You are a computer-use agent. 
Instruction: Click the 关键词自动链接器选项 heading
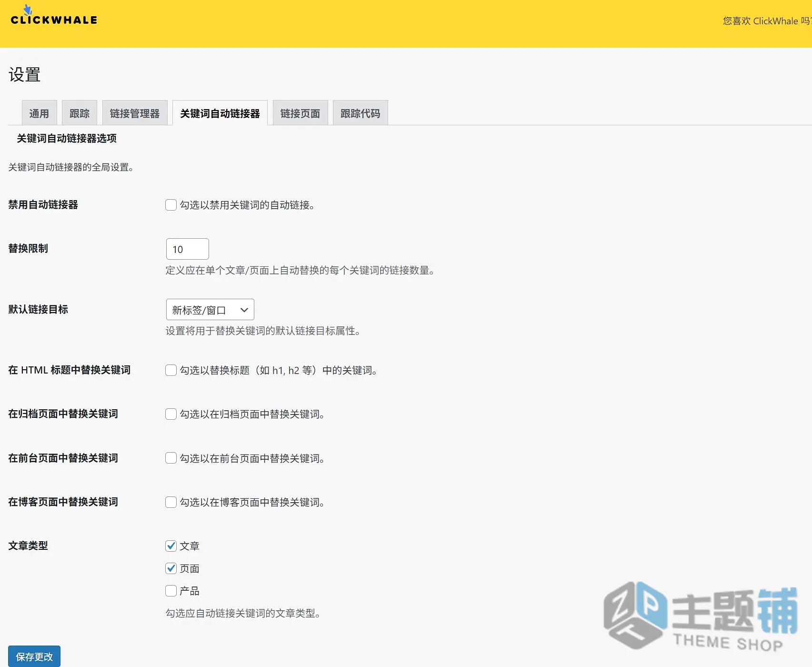point(67,138)
